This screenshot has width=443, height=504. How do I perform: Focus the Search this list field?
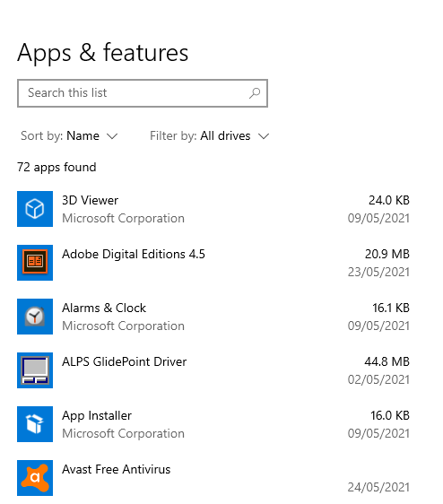(x=143, y=93)
